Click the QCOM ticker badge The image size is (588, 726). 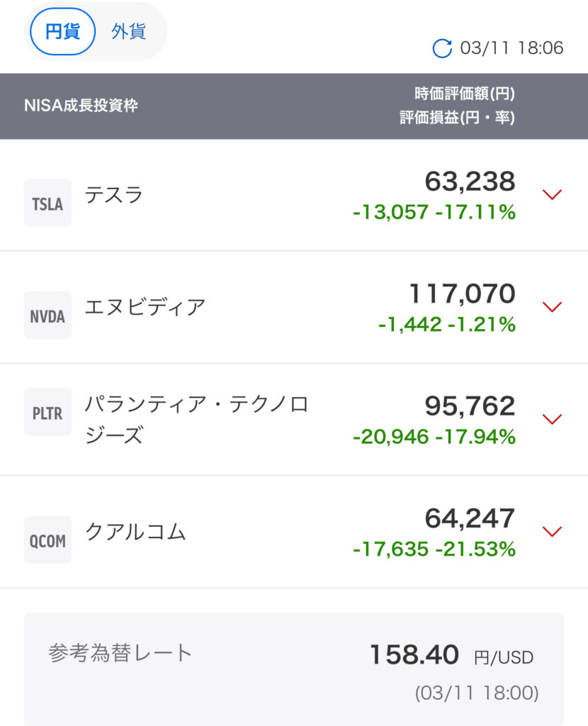(x=47, y=540)
